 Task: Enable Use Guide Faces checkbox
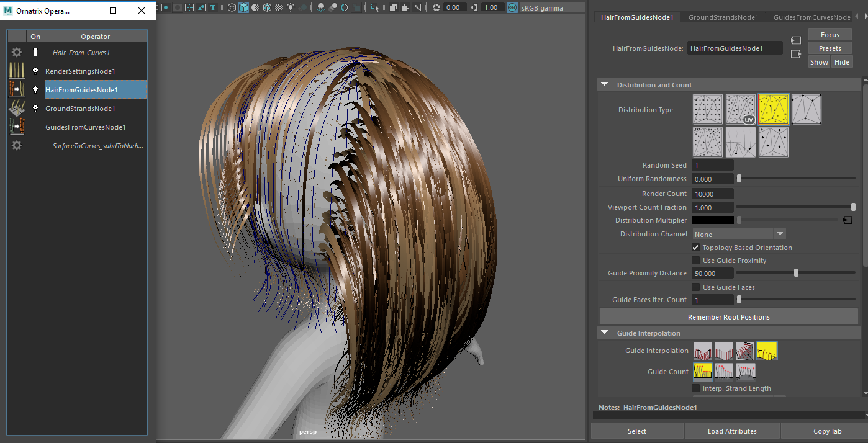(696, 287)
